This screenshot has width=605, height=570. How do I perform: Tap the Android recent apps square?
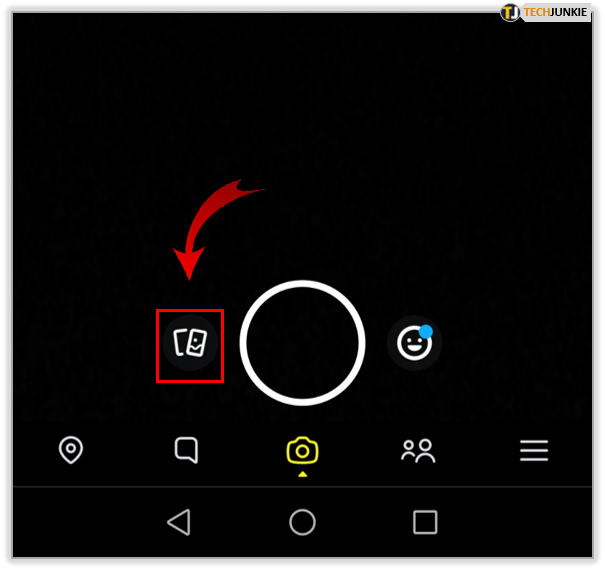[x=425, y=522]
